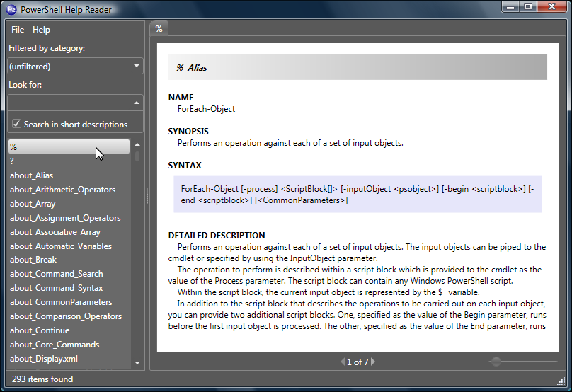The image size is (572, 392).
Task: Click the PowerShell Help Reader app icon
Action: coord(11,9)
